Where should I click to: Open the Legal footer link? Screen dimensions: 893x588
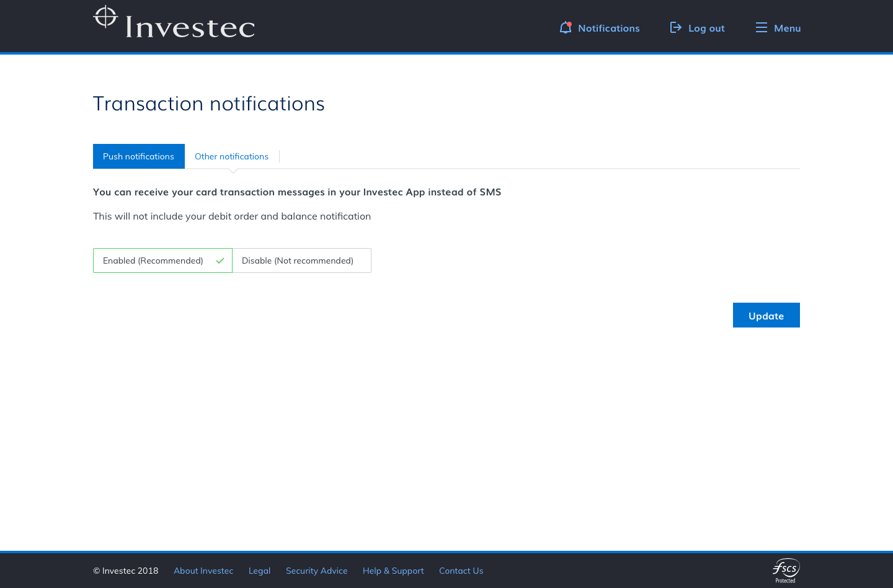[x=259, y=571]
